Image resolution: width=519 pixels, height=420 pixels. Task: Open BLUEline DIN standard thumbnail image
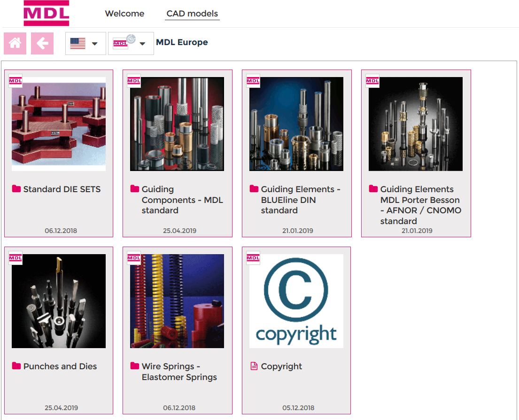296,124
